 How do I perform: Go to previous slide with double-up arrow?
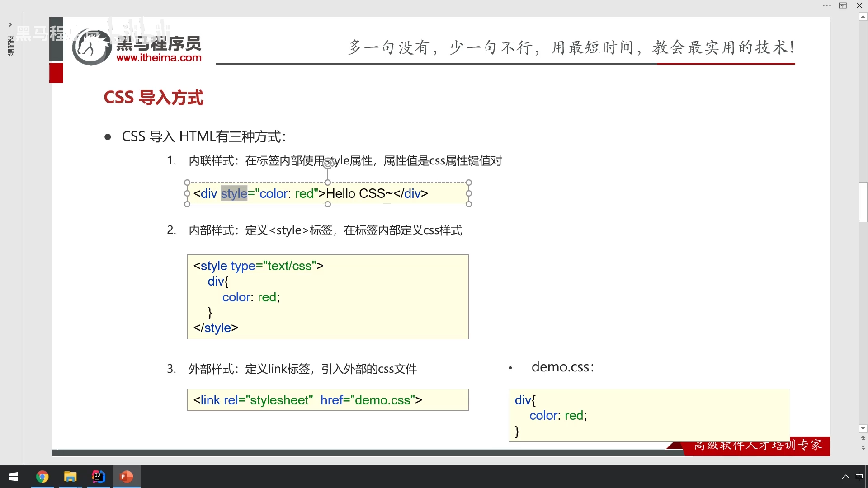coord(863,438)
